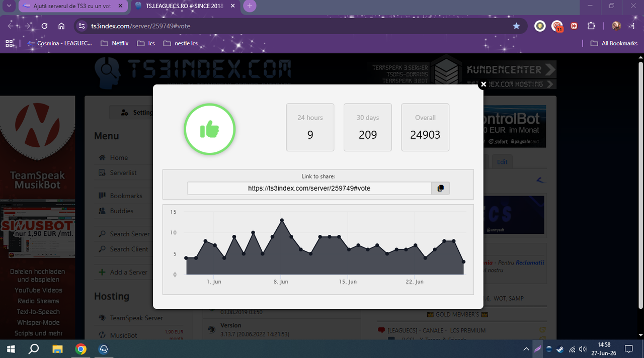Click the Settings button behind the popup
This screenshot has height=358, width=644.
click(x=132, y=113)
